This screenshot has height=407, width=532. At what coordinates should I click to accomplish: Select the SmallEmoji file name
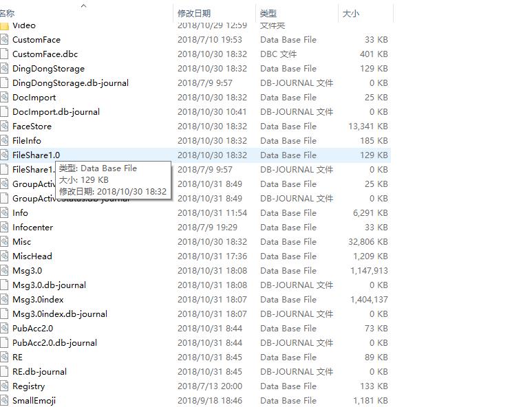point(34,401)
